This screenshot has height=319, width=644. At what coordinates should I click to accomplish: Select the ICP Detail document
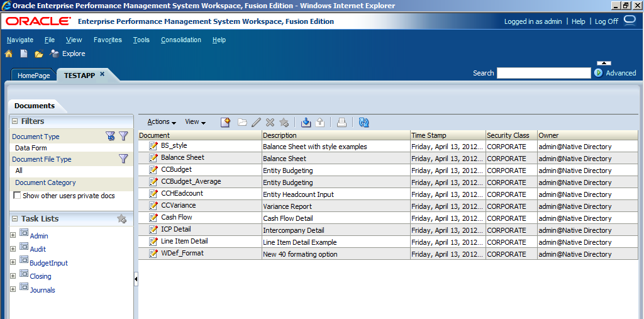176,229
